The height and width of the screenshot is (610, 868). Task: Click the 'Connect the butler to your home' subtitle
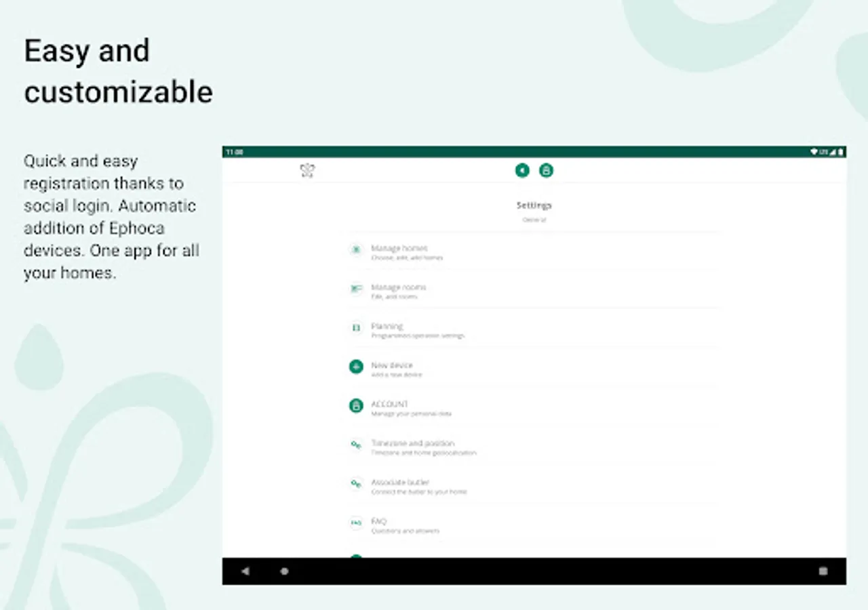click(419, 492)
